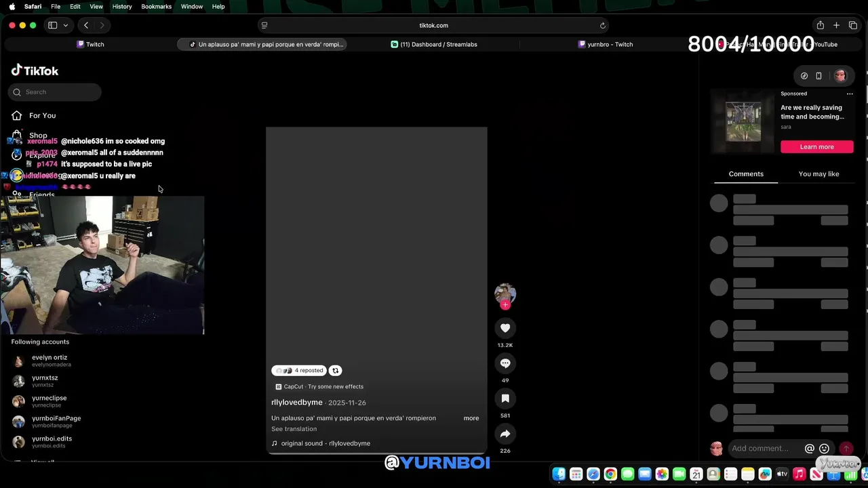Post comment with the red arrow button

(x=846, y=448)
